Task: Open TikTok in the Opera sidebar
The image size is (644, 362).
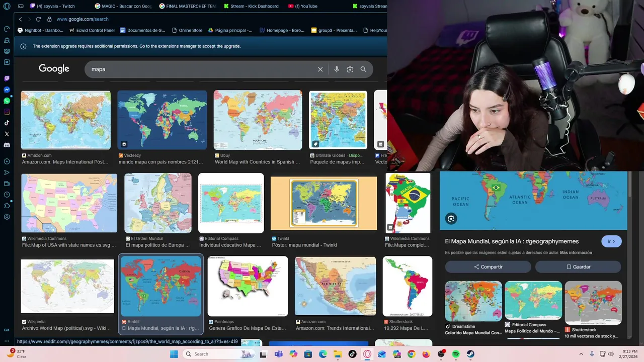Action: tap(7, 123)
